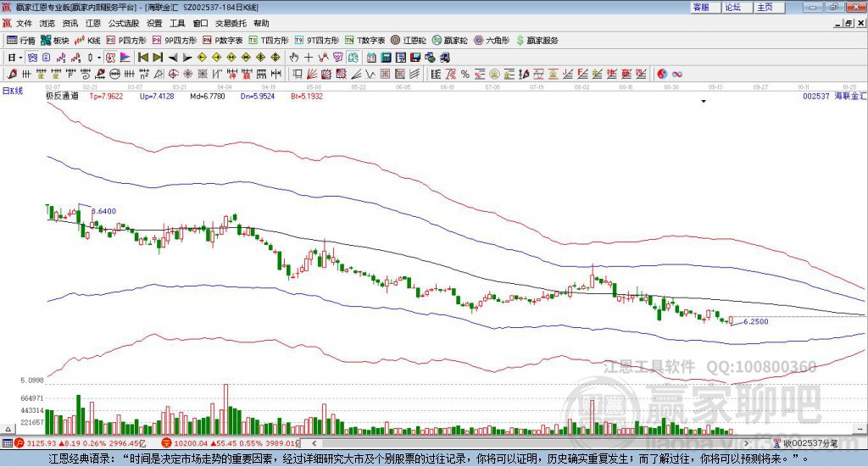Open the calendar date icon

coord(371,58)
